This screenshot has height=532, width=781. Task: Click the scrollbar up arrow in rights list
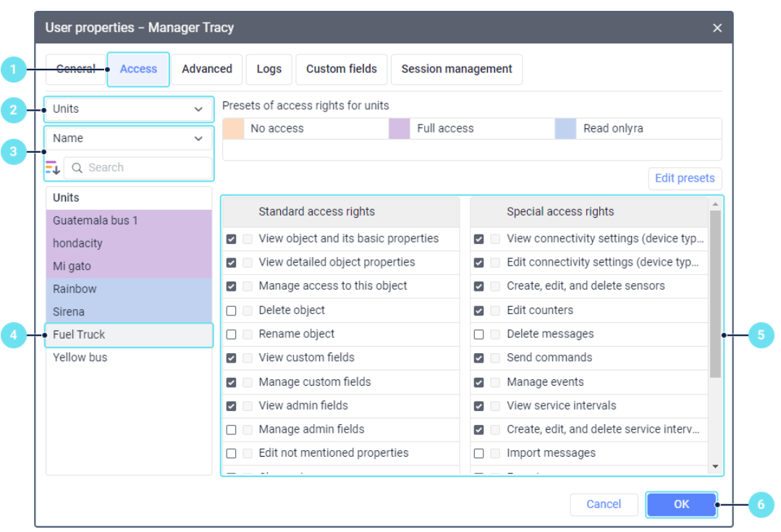715,204
